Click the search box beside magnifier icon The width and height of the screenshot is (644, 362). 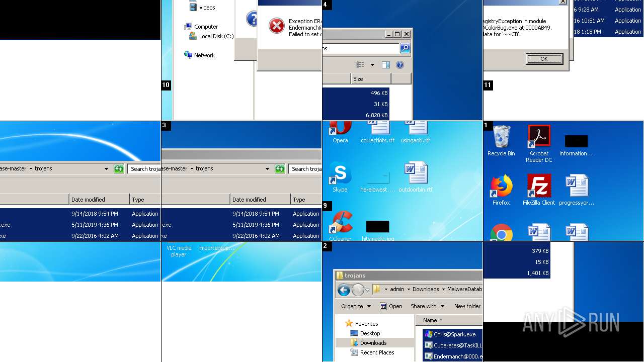coord(361,48)
